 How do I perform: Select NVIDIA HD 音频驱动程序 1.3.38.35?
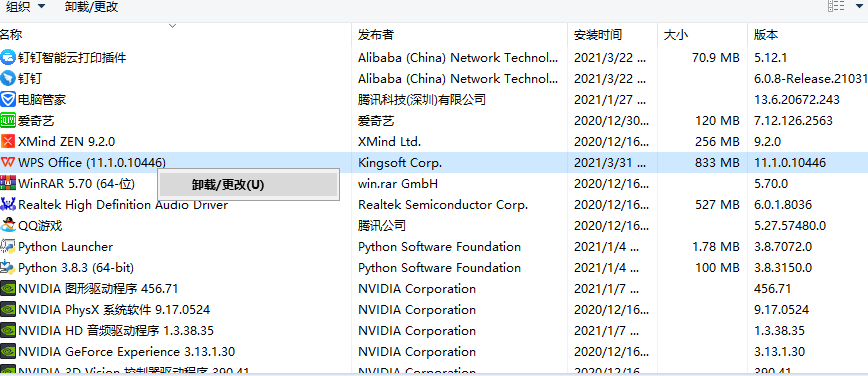[116, 331]
